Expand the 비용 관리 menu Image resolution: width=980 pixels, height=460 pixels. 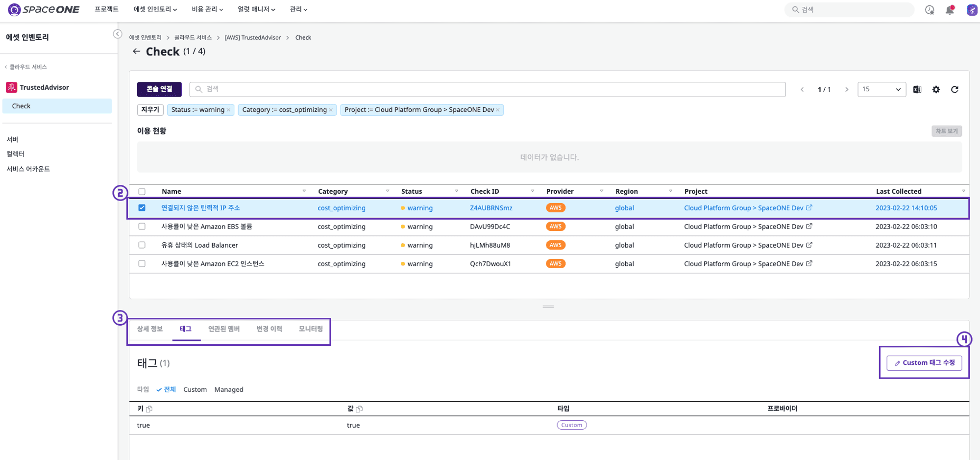pyautogui.click(x=207, y=9)
